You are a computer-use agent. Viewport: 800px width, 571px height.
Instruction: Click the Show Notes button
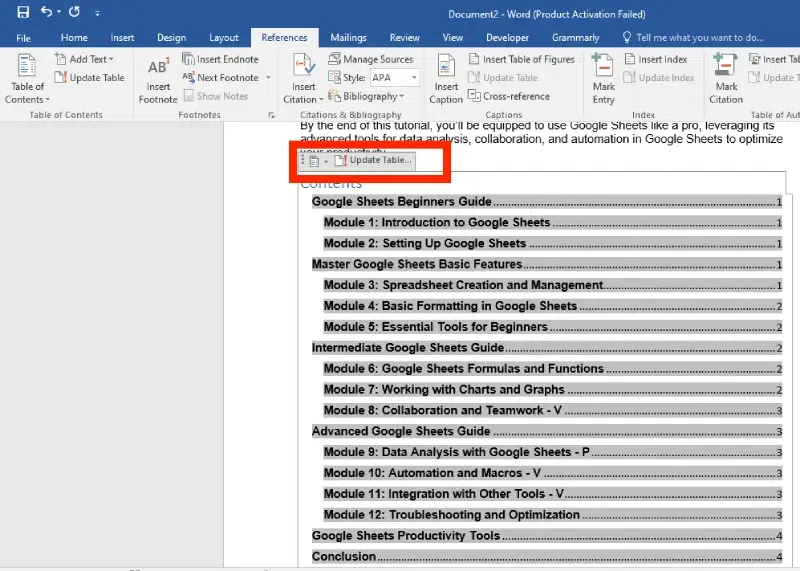[x=216, y=96]
